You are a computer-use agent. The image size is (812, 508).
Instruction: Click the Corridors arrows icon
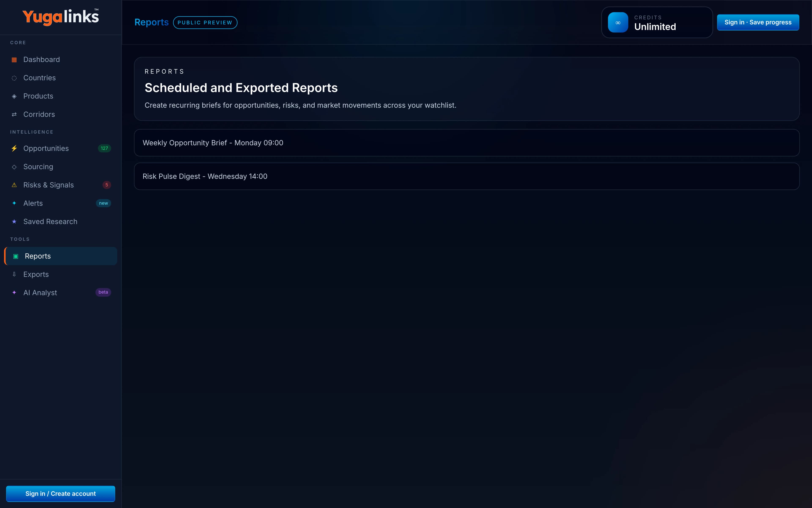pyautogui.click(x=14, y=115)
